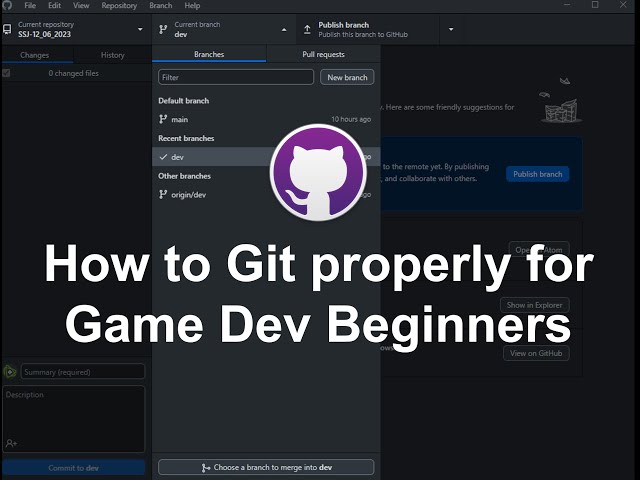Switch to the History tab

click(113, 55)
